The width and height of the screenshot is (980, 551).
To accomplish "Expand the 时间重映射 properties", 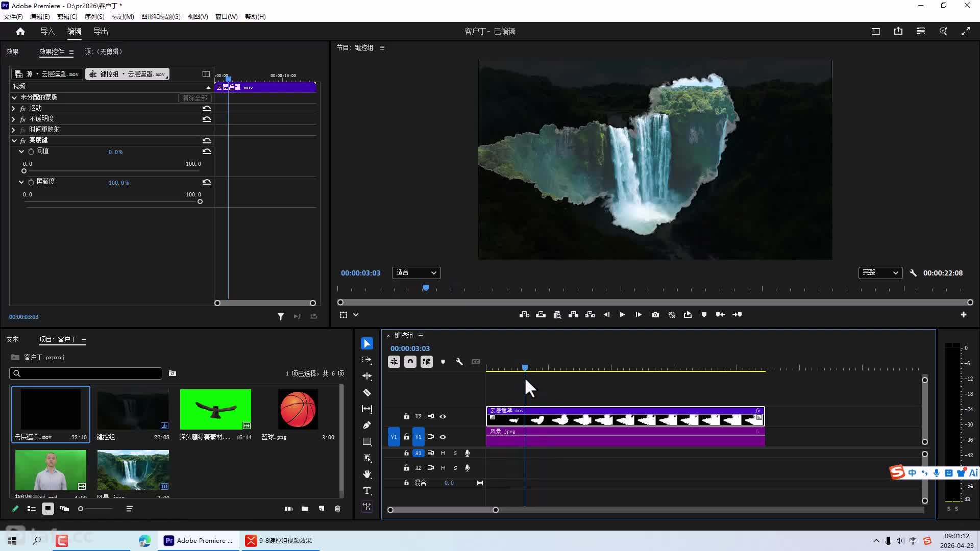I will point(13,130).
